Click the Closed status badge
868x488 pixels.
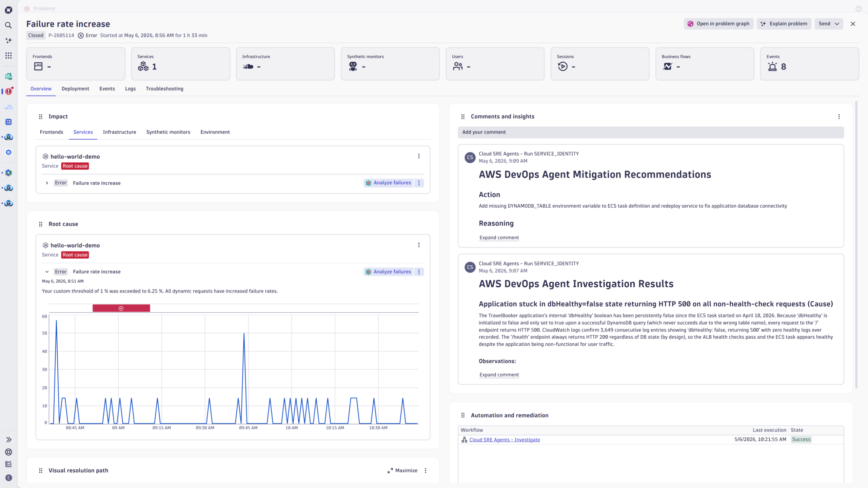coord(36,35)
